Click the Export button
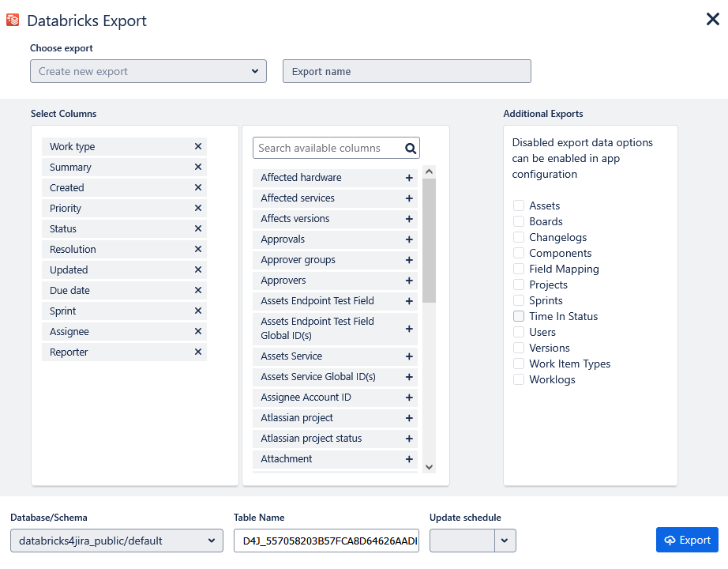 [x=687, y=540]
